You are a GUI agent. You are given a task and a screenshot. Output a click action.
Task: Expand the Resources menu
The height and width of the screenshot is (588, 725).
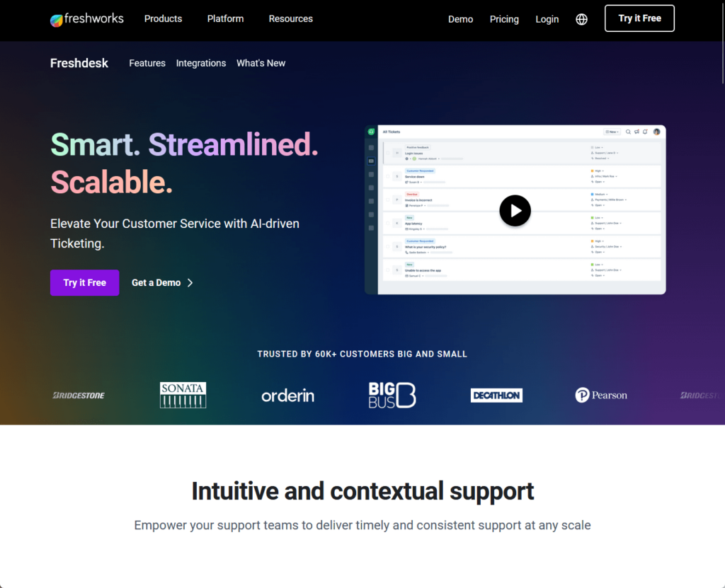click(x=291, y=19)
